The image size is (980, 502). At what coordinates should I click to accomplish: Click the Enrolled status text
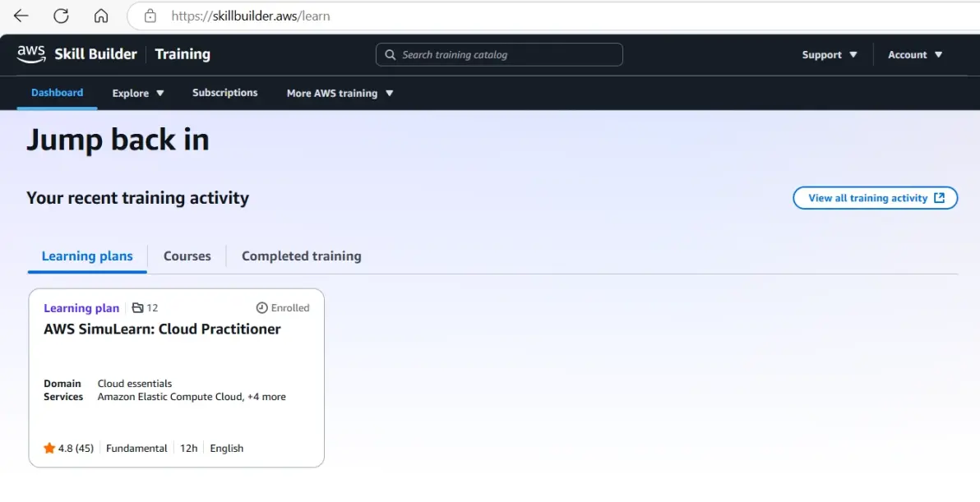pos(290,308)
